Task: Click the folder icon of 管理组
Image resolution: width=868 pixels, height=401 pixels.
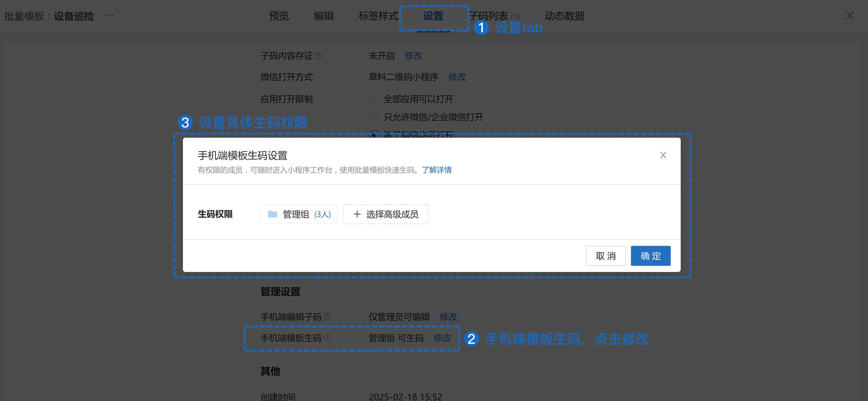Action: (x=272, y=214)
